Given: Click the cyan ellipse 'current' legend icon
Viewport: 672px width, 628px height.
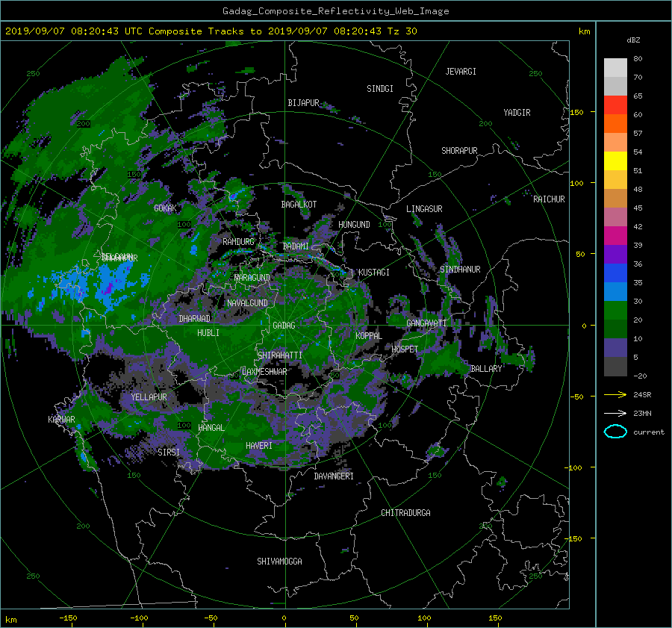Looking at the screenshot, I should pyautogui.click(x=615, y=432).
